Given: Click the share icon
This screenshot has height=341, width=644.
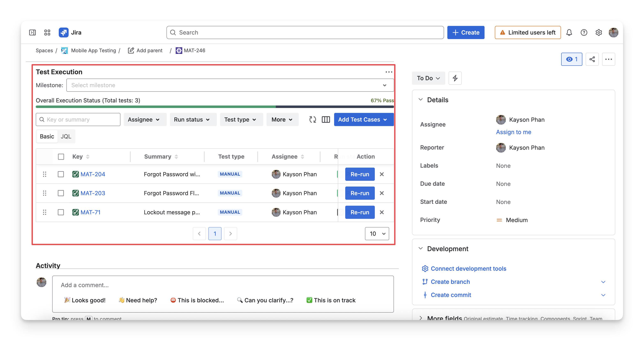Looking at the screenshot, I should point(592,59).
